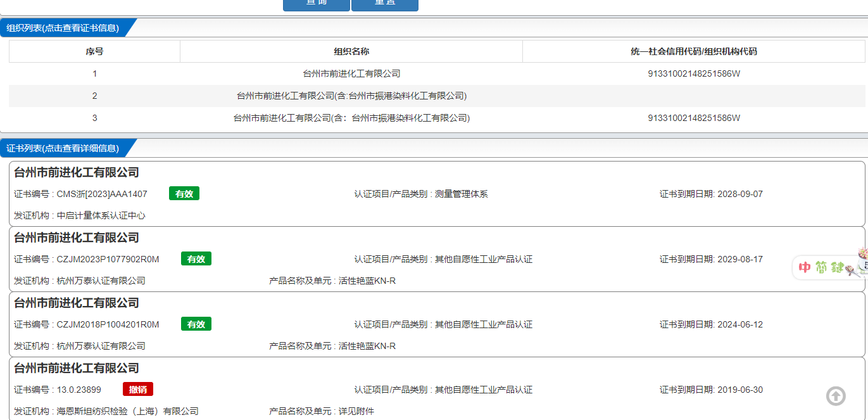
Task: Click certificate number CMS浙[2023]AAA1407
Action: [x=102, y=194]
